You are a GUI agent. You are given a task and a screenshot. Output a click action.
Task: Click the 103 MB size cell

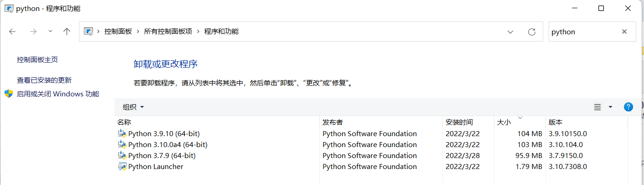point(530,145)
